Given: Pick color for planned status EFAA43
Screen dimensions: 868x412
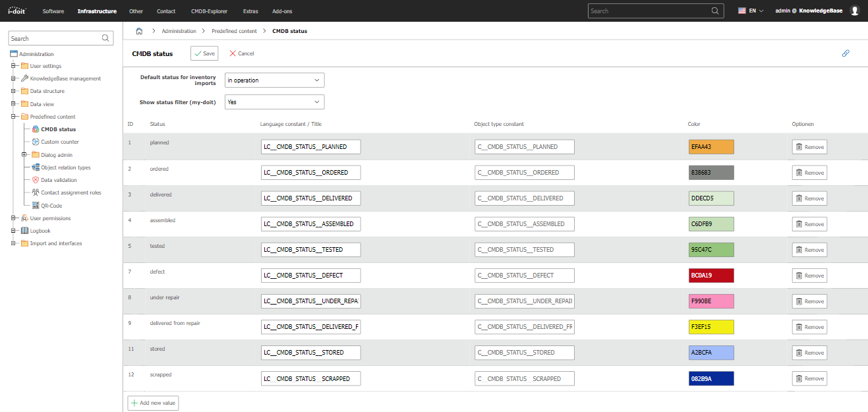Looking at the screenshot, I should click(711, 147).
